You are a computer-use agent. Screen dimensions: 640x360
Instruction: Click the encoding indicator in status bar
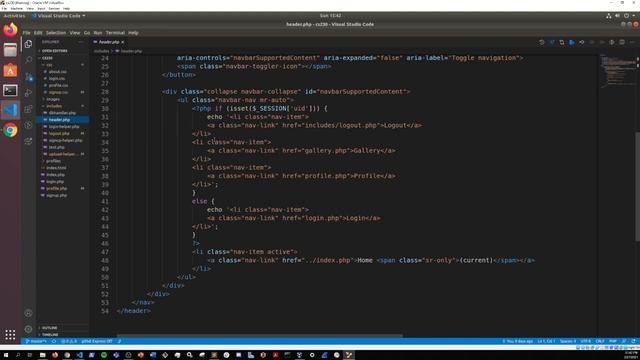(586, 341)
